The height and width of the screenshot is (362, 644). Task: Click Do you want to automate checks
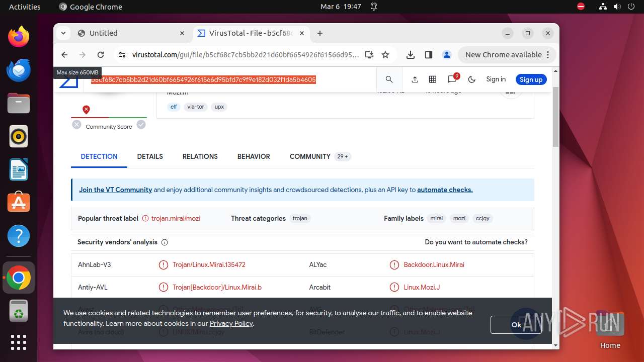(476, 242)
